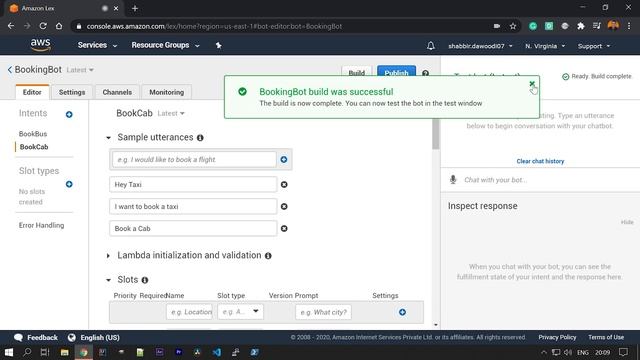Select the BookCab intent
Screen dimensions: 640x360
pyautogui.click(x=34, y=147)
